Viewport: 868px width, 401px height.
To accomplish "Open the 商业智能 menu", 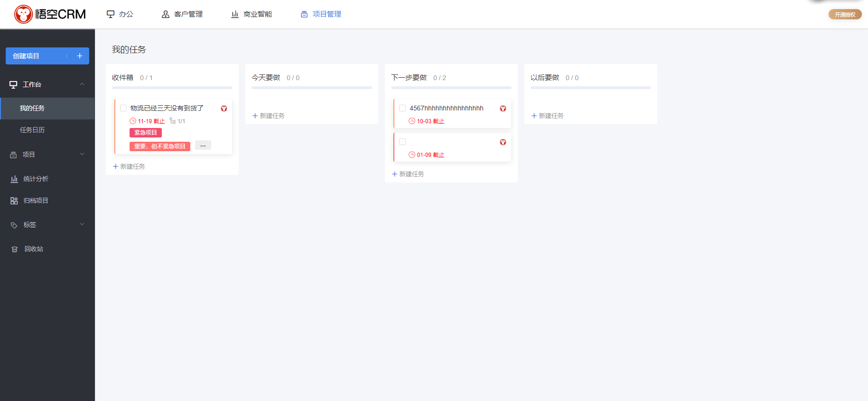I will point(252,14).
